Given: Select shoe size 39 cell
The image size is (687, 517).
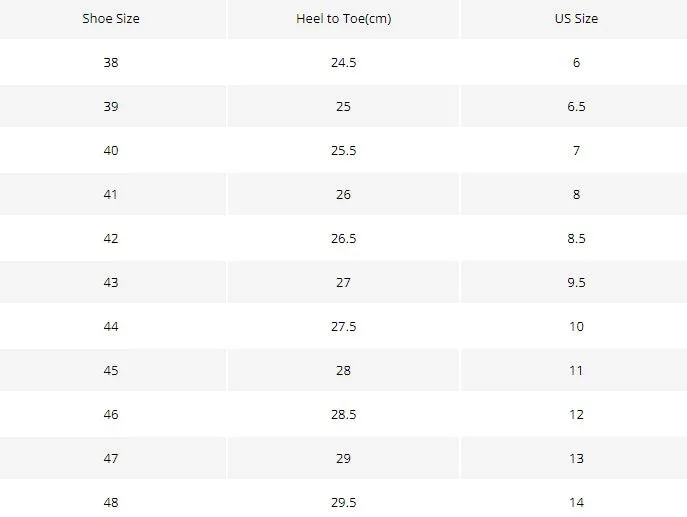Looking at the screenshot, I should [x=111, y=106].
